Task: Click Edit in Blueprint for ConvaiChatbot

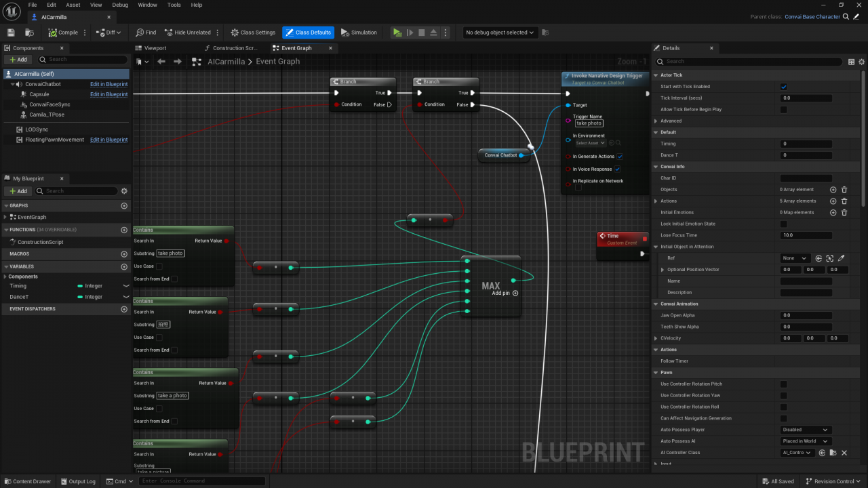Action: [108, 84]
